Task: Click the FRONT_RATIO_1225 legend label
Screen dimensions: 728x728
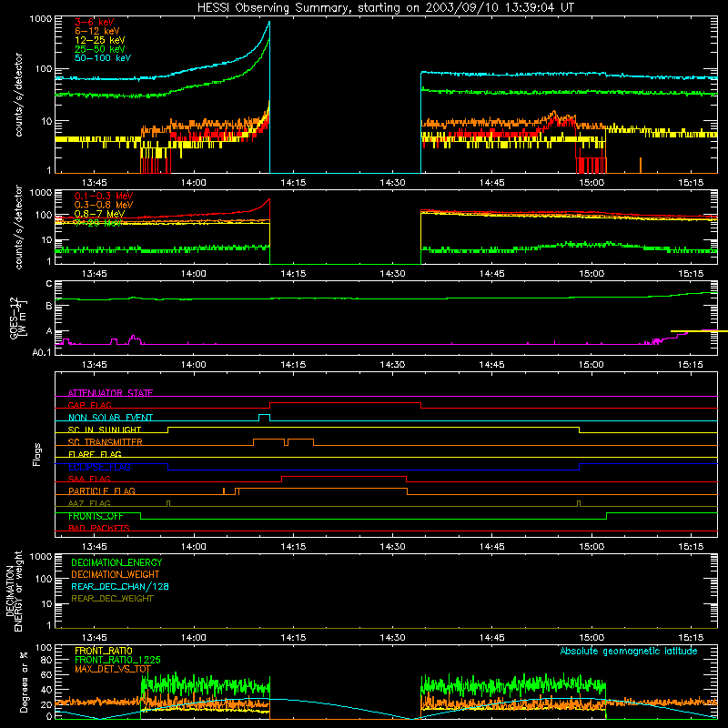Action: click(x=118, y=661)
